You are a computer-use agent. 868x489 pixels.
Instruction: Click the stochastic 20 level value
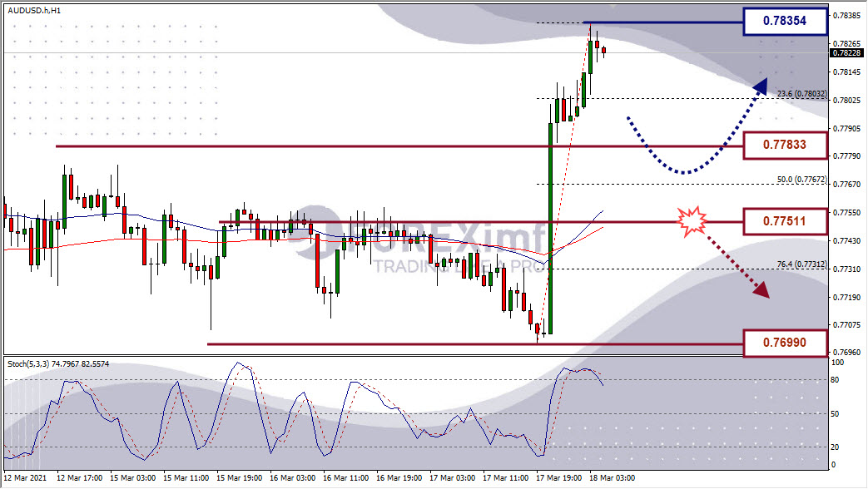pos(836,447)
